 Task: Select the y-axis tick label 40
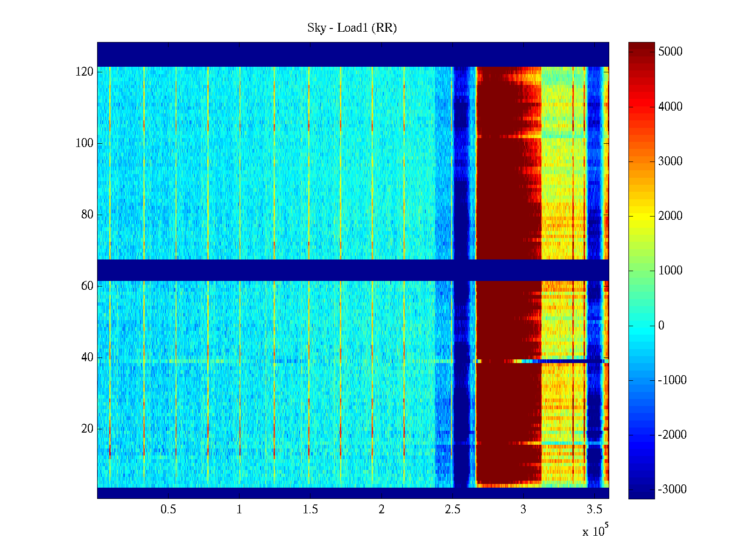click(x=87, y=357)
